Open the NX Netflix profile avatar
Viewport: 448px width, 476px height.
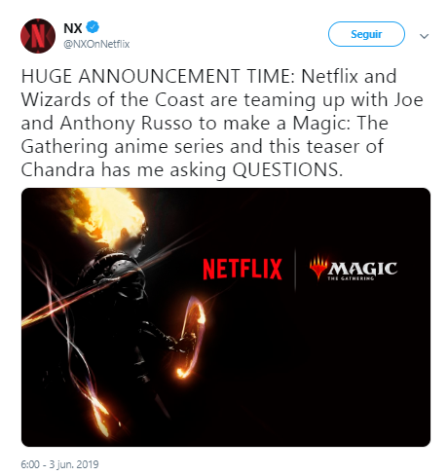point(38,36)
